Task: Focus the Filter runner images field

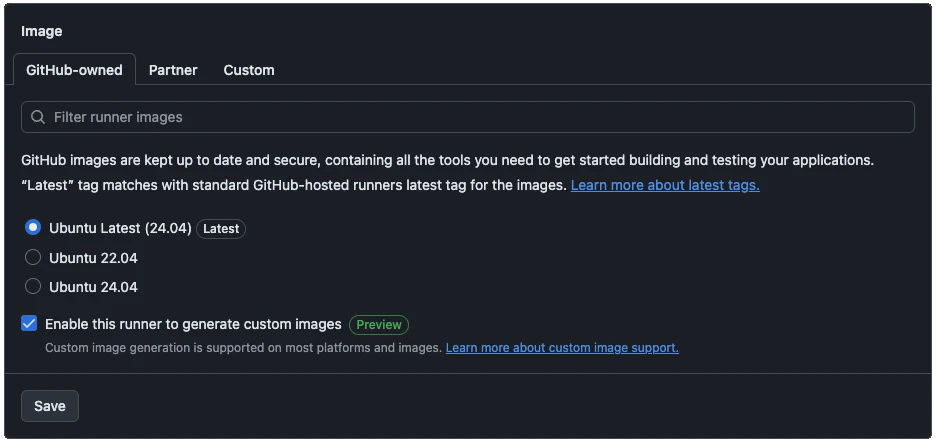Action: [x=467, y=117]
